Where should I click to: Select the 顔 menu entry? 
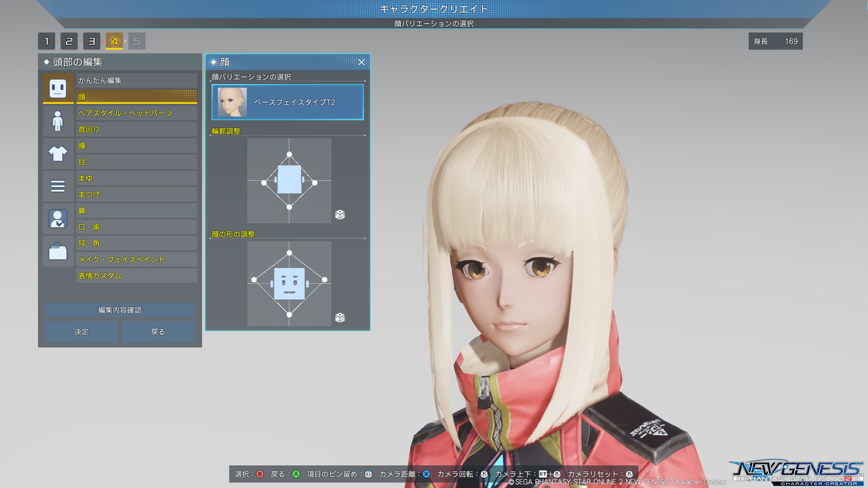pos(136,97)
